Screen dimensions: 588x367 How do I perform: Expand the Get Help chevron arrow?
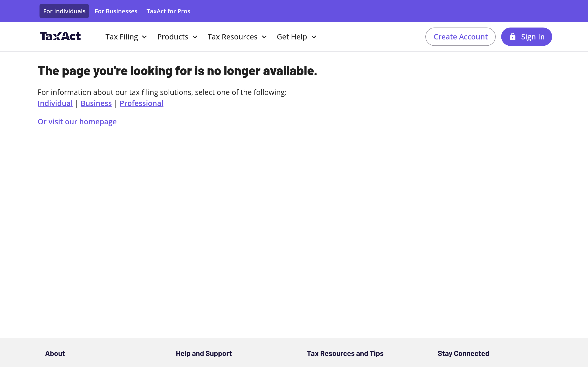pos(314,37)
